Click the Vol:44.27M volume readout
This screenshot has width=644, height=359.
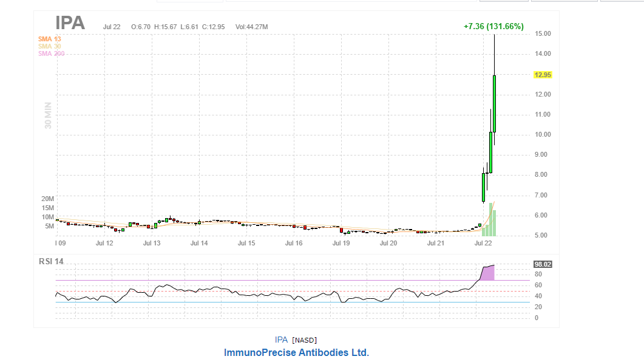click(x=251, y=27)
